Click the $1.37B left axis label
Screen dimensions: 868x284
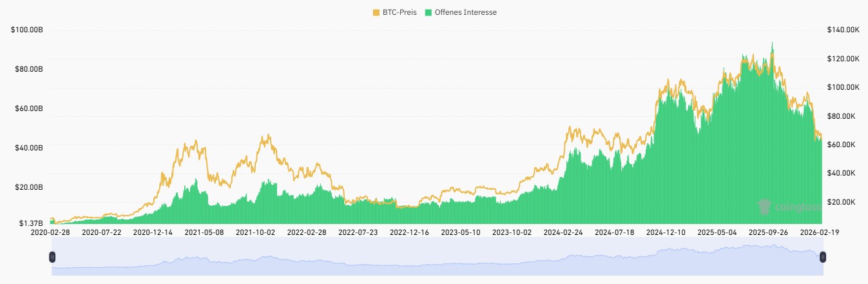click(30, 223)
